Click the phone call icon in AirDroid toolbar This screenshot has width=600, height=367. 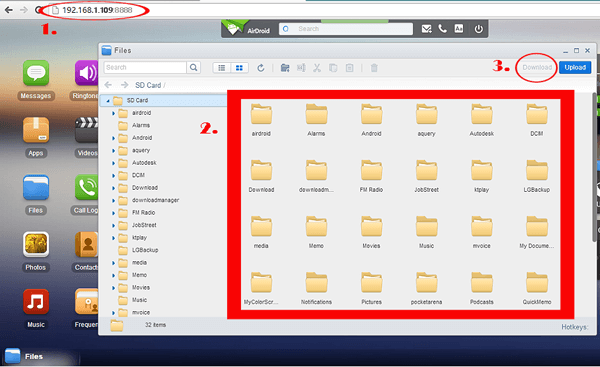click(443, 29)
